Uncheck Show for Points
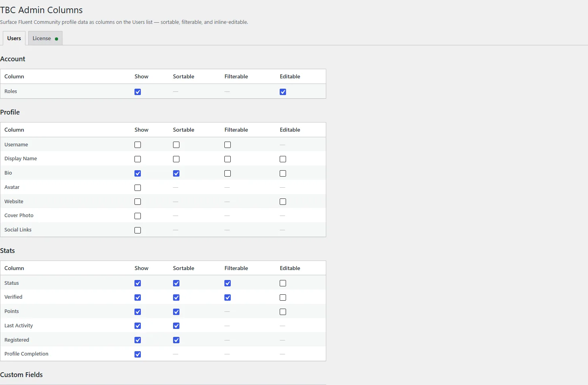The width and height of the screenshot is (588, 385). pyautogui.click(x=138, y=312)
